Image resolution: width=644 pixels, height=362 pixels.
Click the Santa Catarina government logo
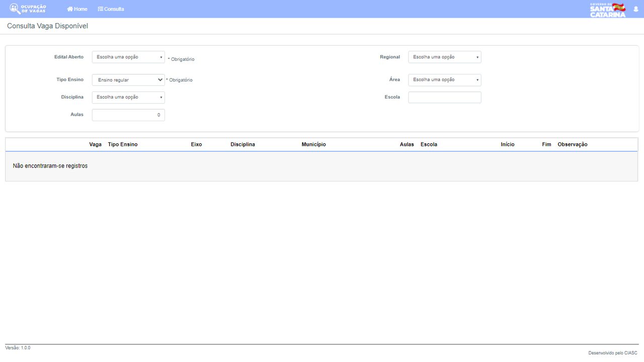(608, 10)
